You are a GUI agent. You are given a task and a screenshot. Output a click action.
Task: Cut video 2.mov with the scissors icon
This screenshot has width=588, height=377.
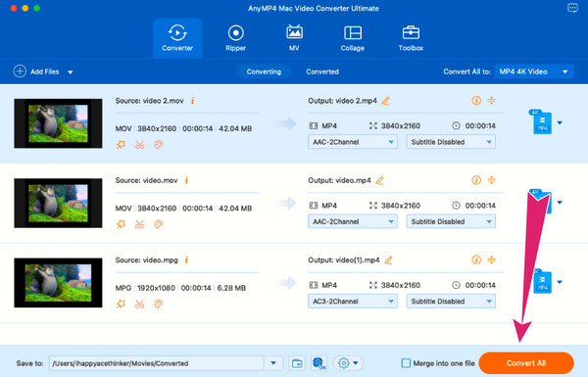pyautogui.click(x=139, y=144)
